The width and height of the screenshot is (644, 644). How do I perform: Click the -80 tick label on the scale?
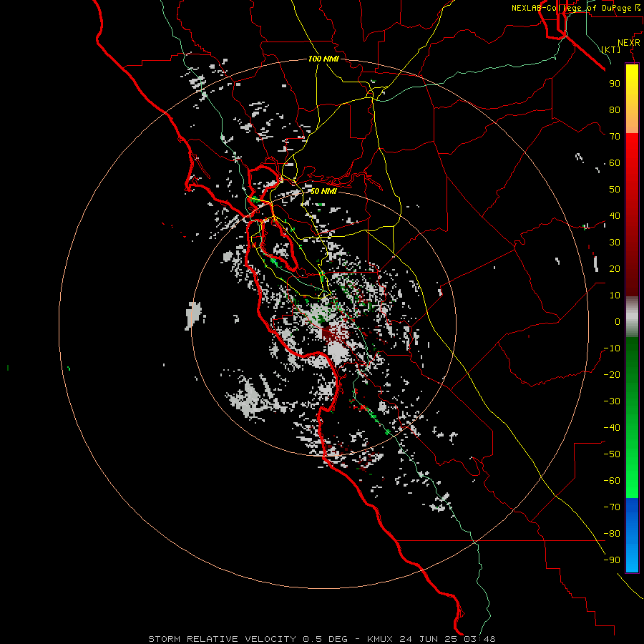pos(612,534)
